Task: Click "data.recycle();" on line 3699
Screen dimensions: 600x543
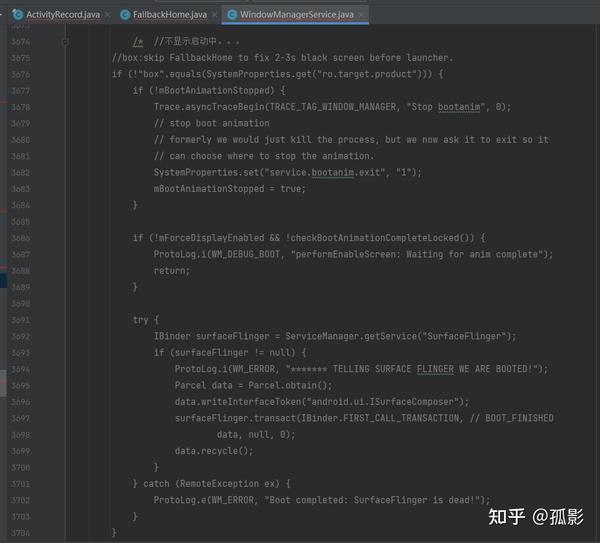Action: tap(214, 451)
